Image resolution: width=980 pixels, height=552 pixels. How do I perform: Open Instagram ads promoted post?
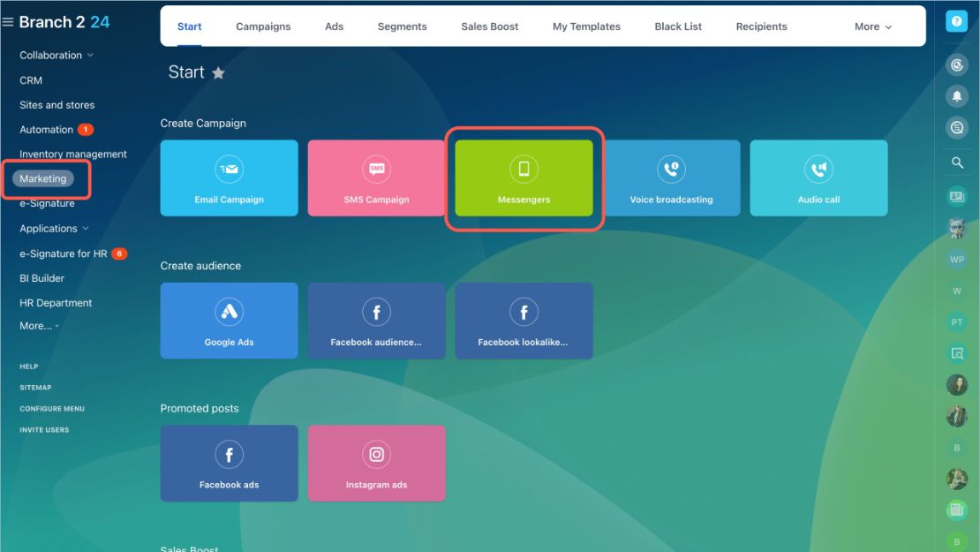[x=376, y=463]
